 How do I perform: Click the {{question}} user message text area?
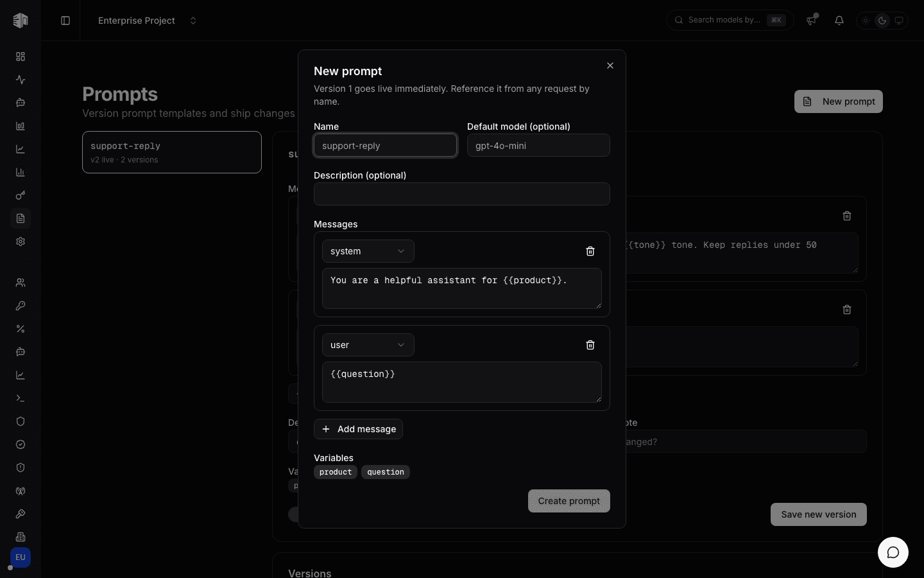[x=462, y=382]
